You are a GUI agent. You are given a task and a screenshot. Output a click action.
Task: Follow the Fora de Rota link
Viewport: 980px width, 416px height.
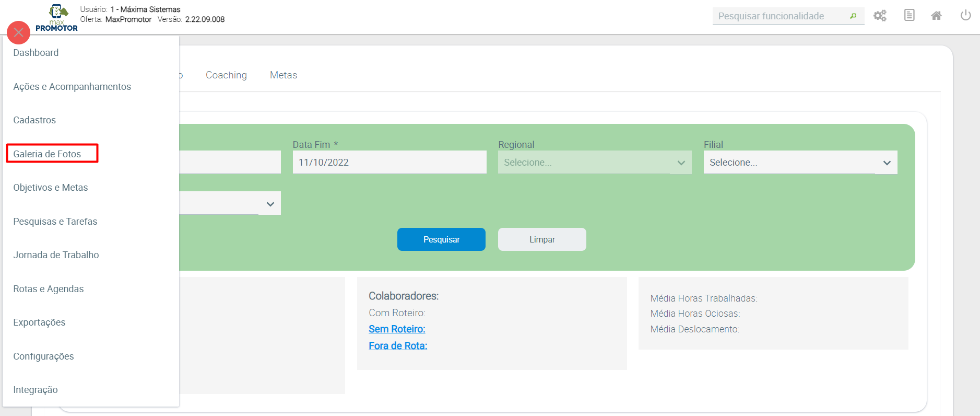pyautogui.click(x=398, y=346)
